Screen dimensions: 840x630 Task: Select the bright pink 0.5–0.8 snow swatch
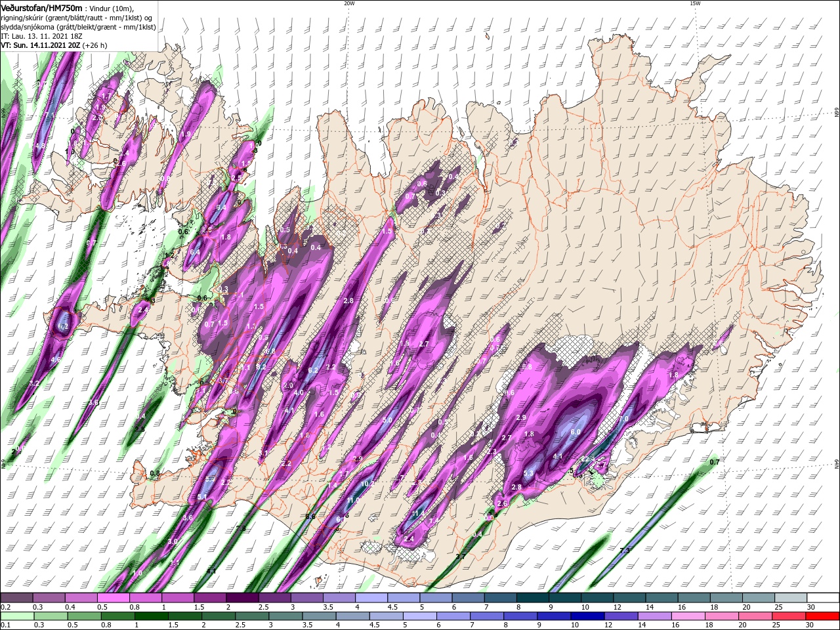[113, 598]
